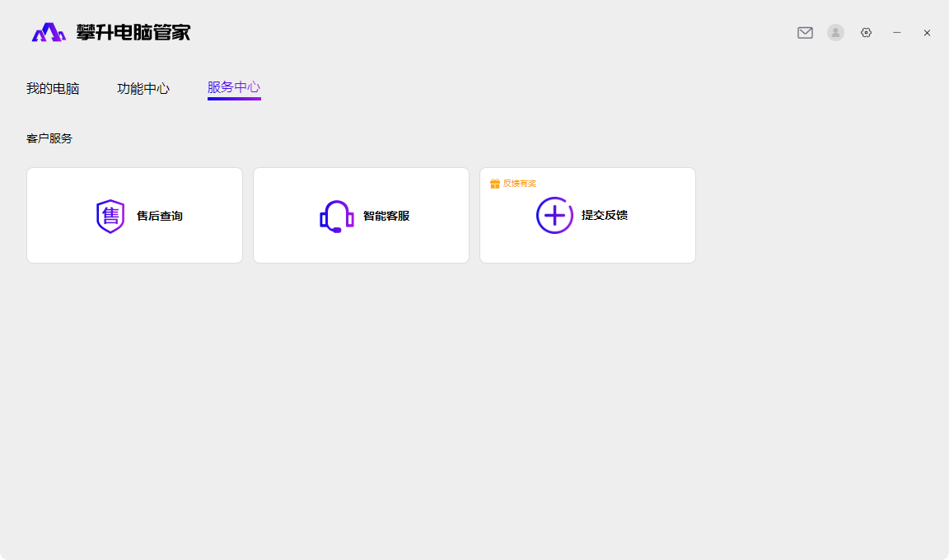Screen dimensions: 949x560
Task: Switch to the 功能中心 tab
Action: (x=143, y=88)
